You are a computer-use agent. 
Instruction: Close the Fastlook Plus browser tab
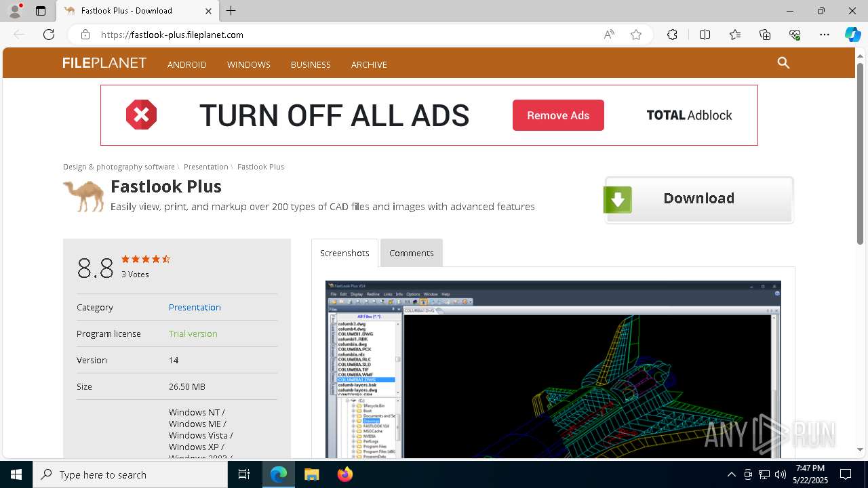click(209, 11)
